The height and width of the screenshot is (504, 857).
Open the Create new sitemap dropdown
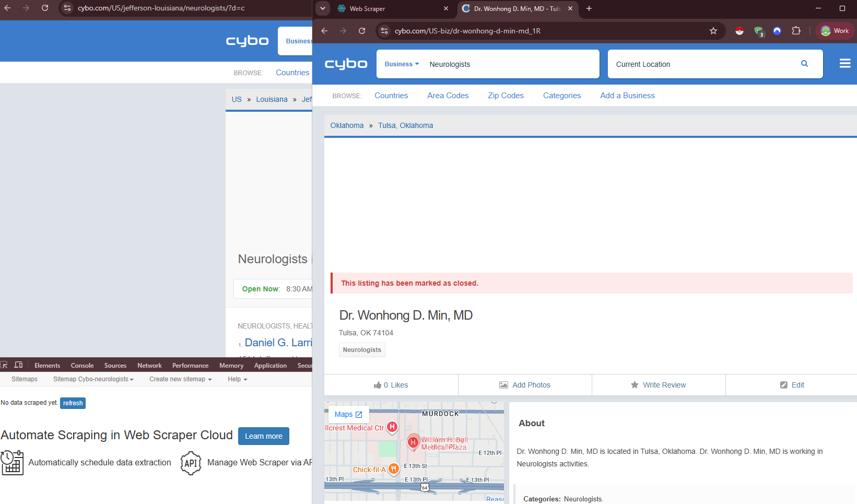181,379
